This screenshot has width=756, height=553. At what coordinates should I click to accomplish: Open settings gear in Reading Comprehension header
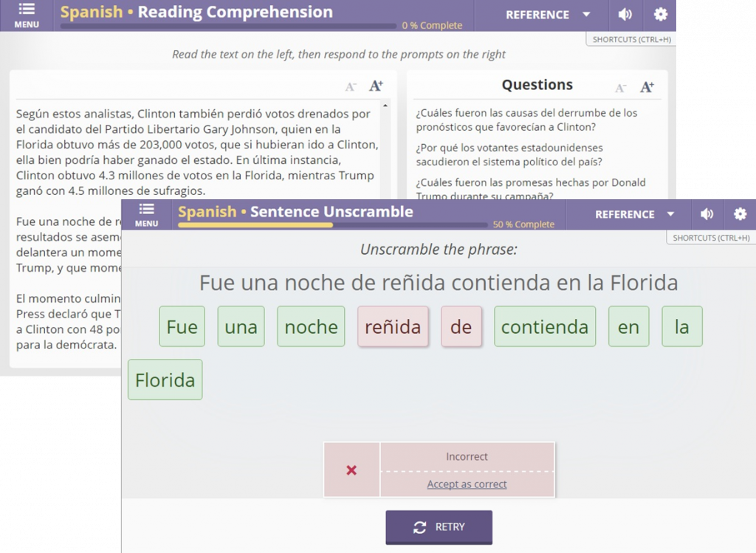[660, 15]
